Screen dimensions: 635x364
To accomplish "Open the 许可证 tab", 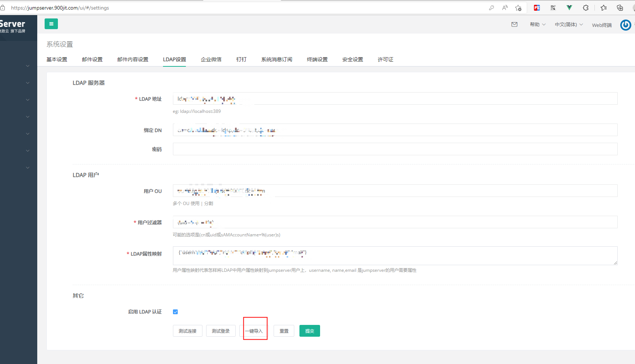I will click(385, 59).
